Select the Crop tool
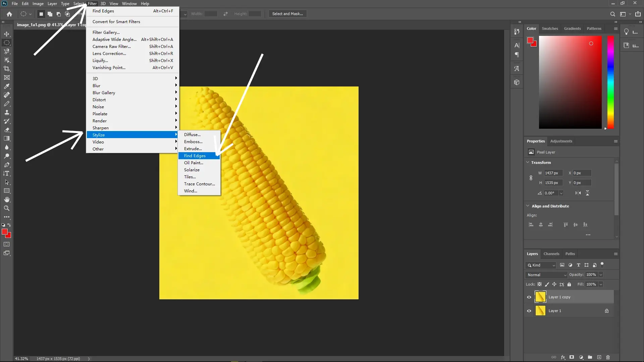Screen dimensions: 644x362 [7, 69]
